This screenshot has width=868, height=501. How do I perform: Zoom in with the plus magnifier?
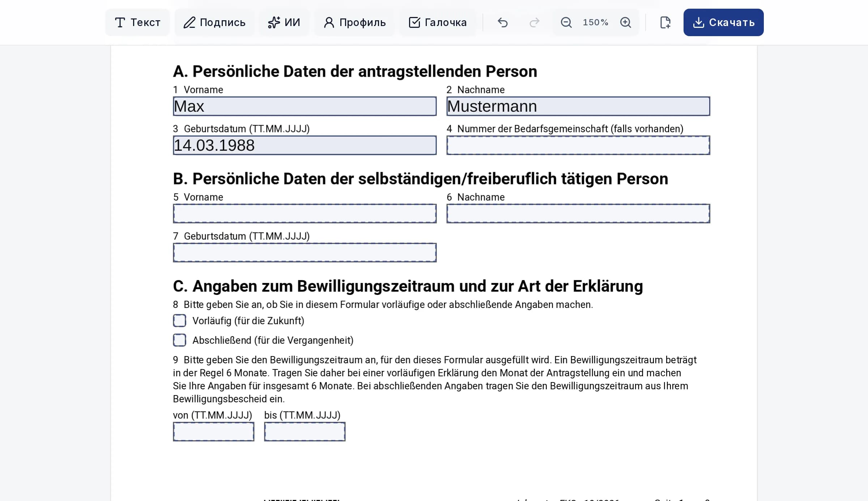(626, 22)
